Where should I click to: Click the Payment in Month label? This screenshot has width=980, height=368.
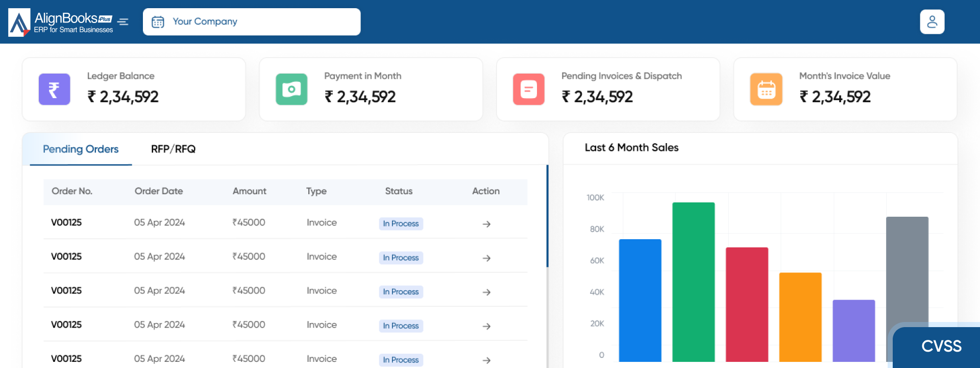click(x=363, y=76)
